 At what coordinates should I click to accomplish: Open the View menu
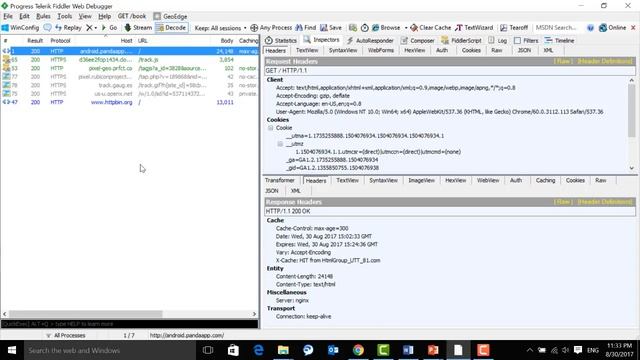pyautogui.click(x=85, y=16)
